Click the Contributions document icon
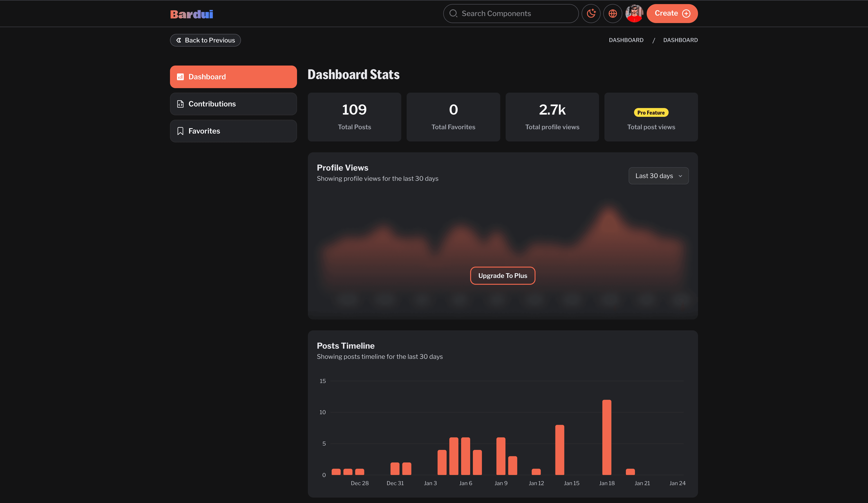This screenshot has width=868, height=503. tap(180, 104)
